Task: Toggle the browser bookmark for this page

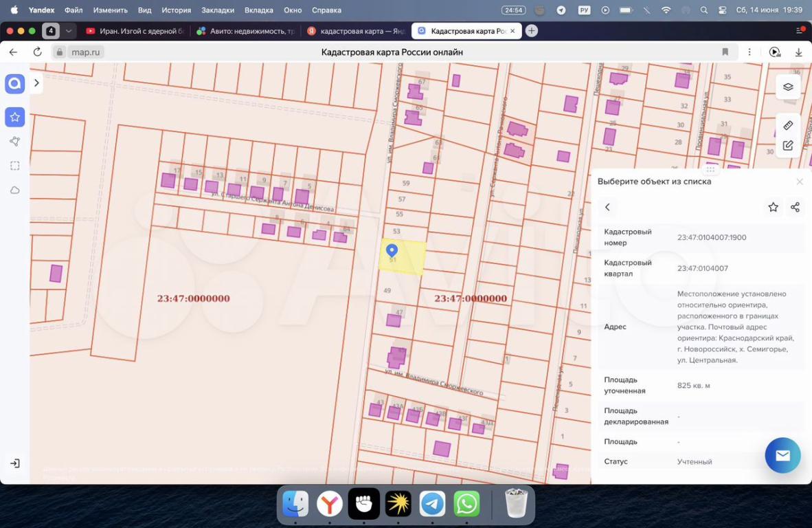Action: point(725,52)
